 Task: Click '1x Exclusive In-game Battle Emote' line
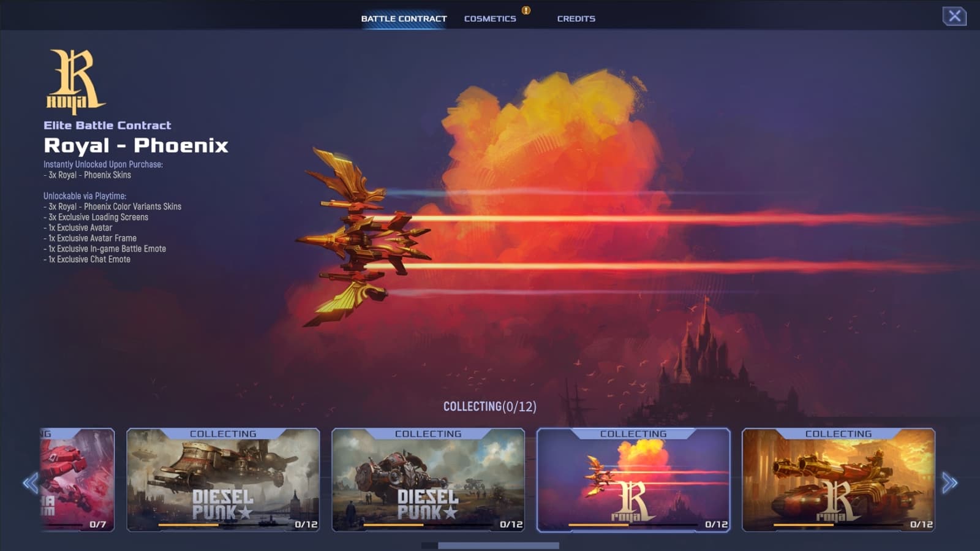click(x=105, y=248)
